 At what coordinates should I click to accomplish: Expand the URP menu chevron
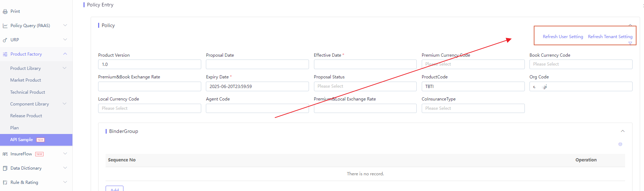click(x=65, y=40)
